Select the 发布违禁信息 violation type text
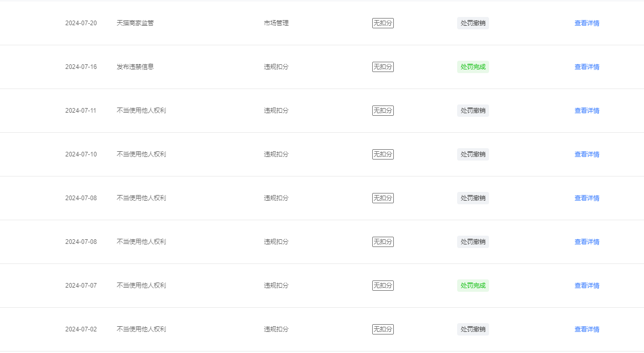 click(135, 67)
